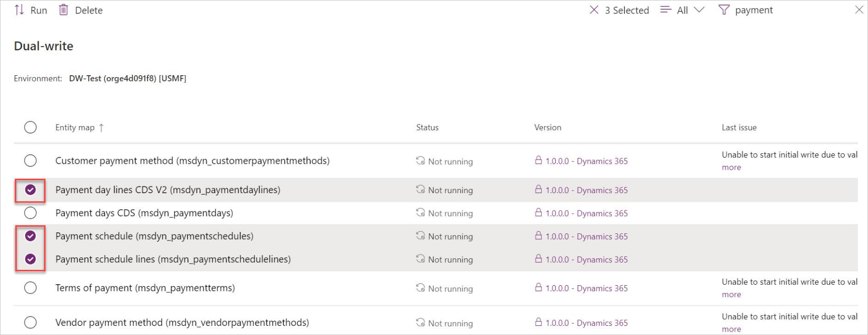Sort by the Version column header
This screenshot has height=335, width=868.
tap(548, 127)
